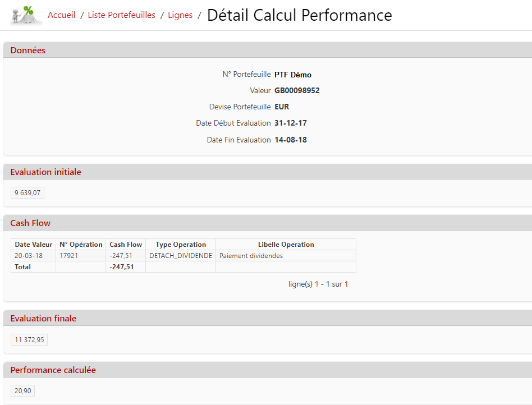The width and height of the screenshot is (532, 405).
Task: Click the Cash Flow section header
Action: pyautogui.click(x=30, y=223)
